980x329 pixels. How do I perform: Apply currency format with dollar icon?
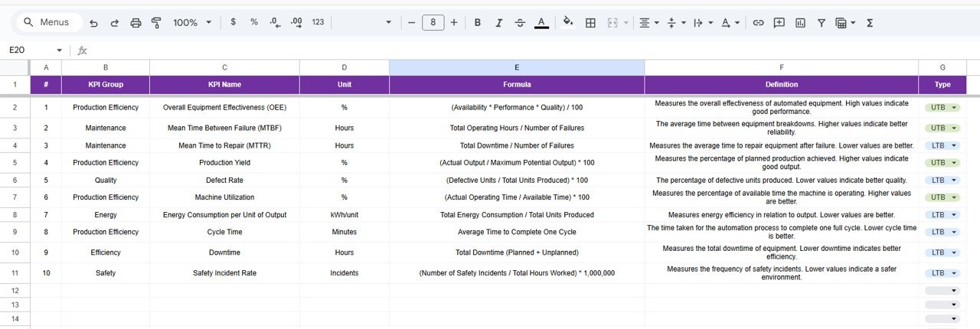233,22
